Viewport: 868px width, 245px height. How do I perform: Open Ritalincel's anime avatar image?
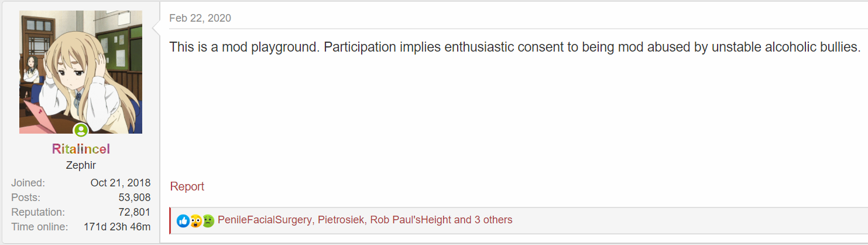[81, 72]
